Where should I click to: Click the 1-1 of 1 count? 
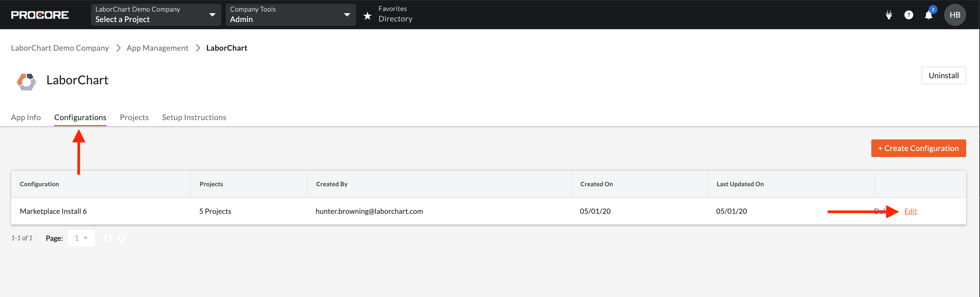22,238
